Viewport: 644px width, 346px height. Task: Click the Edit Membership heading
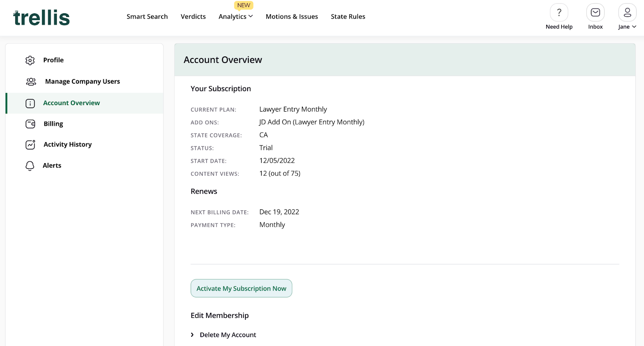[220, 315]
